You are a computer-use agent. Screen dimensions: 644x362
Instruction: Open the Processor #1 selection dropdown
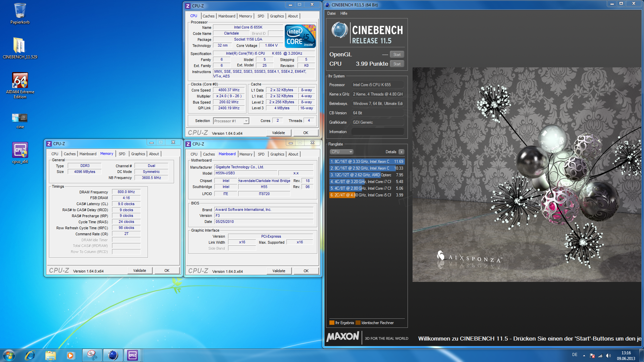231,121
